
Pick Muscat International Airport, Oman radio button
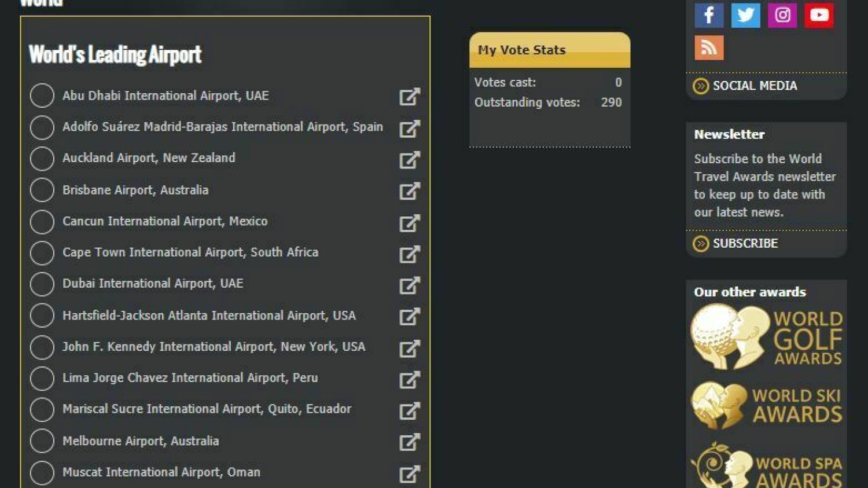(42, 473)
